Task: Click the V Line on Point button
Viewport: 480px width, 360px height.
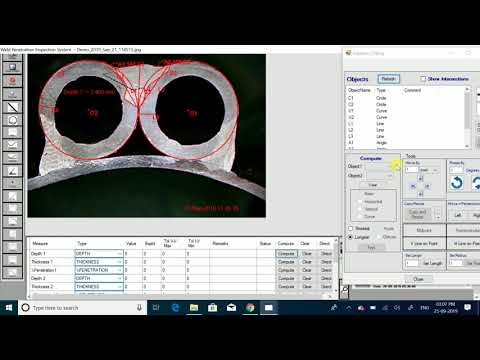Action: (424, 244)
